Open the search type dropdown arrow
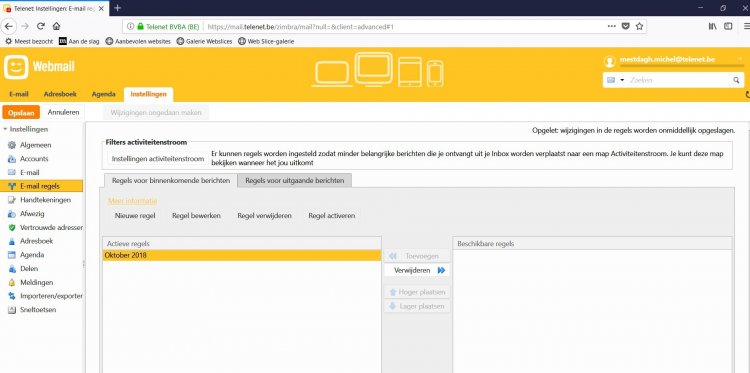 click(x=622, y=80)
